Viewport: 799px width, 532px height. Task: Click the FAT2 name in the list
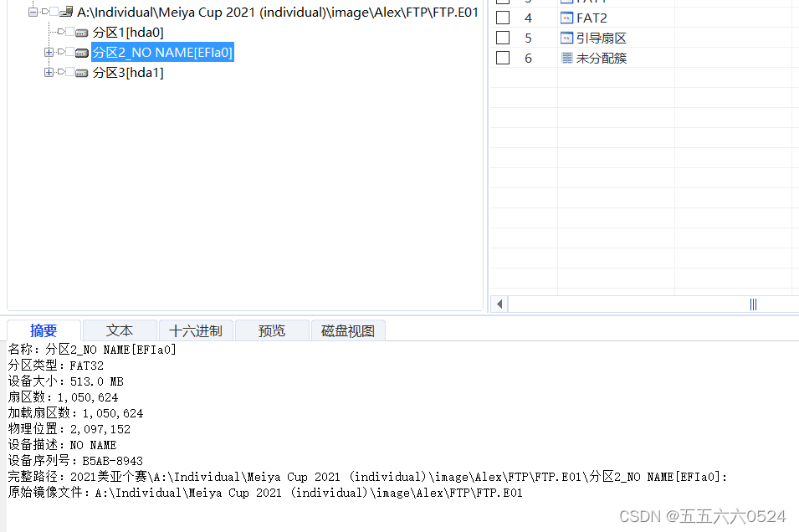coord(592,18)
